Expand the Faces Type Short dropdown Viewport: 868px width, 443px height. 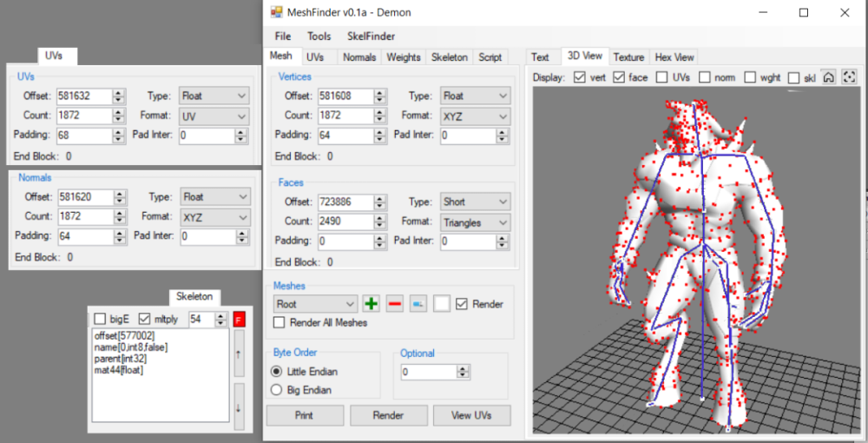coord(475,202)
